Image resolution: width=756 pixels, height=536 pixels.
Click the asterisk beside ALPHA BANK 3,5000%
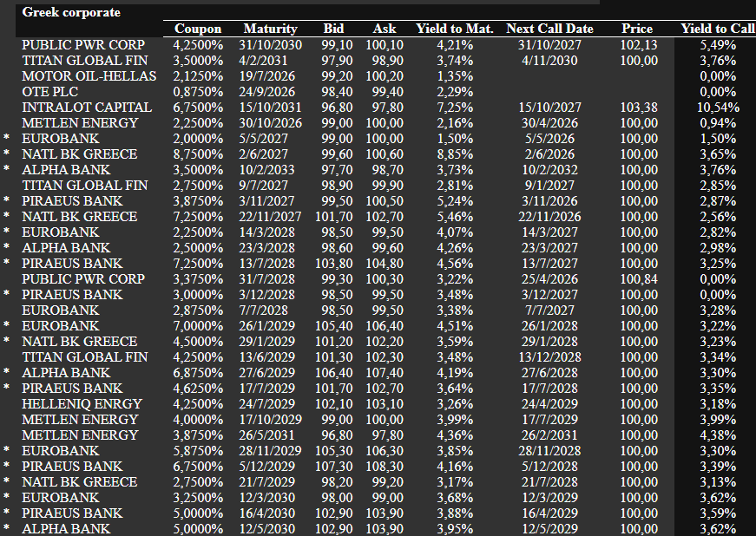point(7,170)
